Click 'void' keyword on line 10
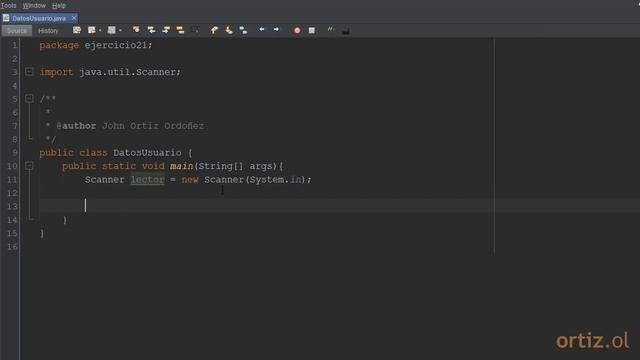This screenshot has width=640, height=360. (153, 166)
